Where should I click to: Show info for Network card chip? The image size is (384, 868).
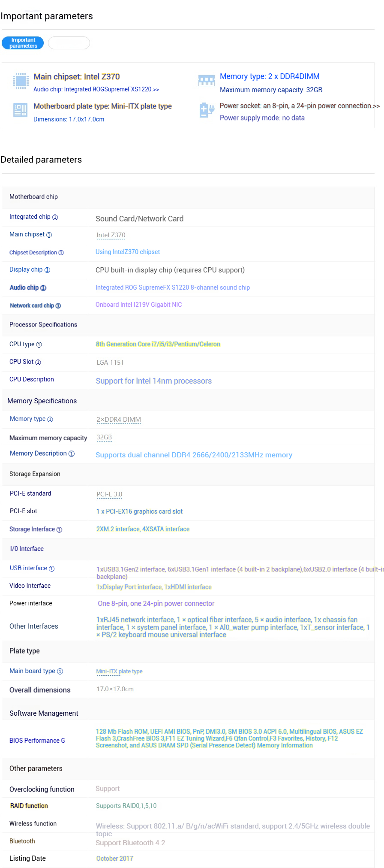pyautogui.click(x=58, y=306)
